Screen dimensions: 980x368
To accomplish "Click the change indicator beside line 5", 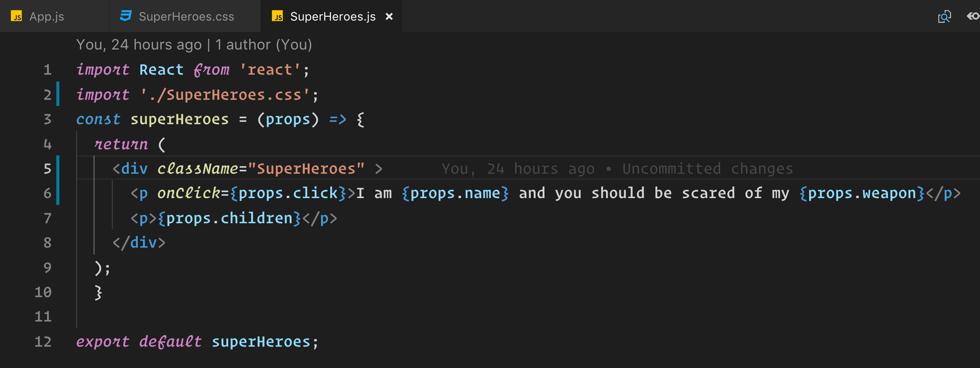I will 58,168.
